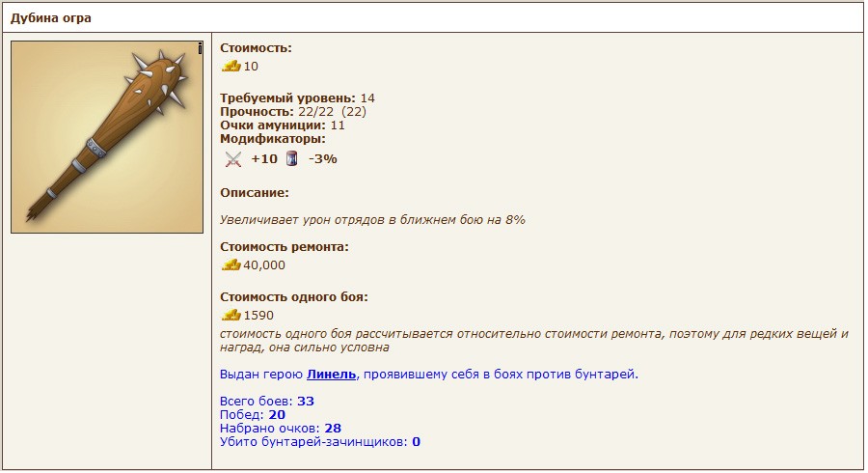Click the 'Очки амуниции: 11' line

point(283,125)
